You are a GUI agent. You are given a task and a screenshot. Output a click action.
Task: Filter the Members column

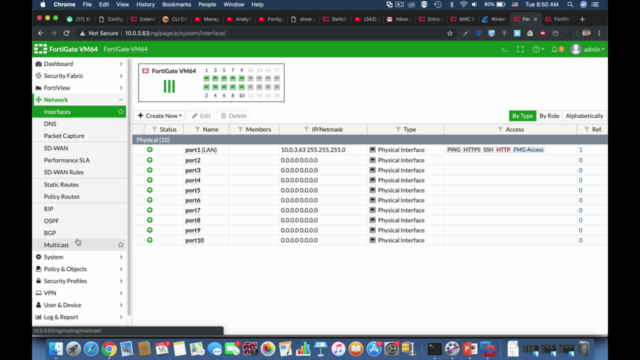tap(240, 129)
